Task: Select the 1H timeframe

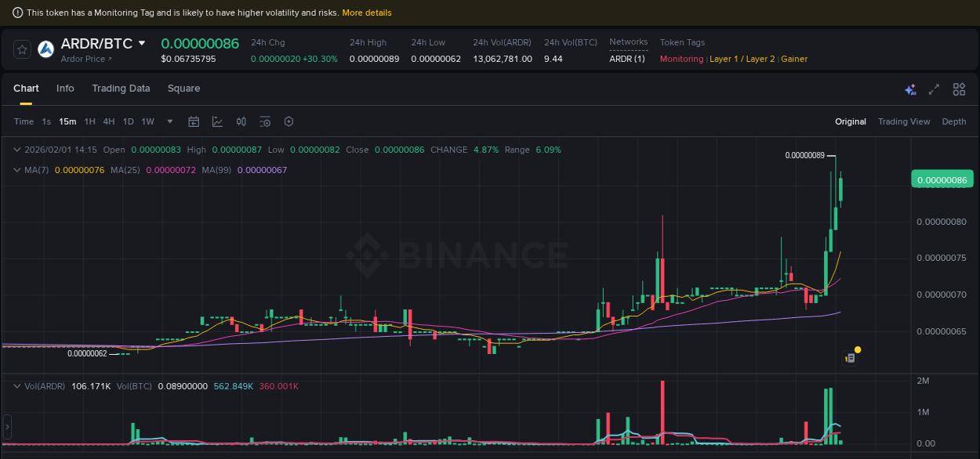Action: coord(89,121)
